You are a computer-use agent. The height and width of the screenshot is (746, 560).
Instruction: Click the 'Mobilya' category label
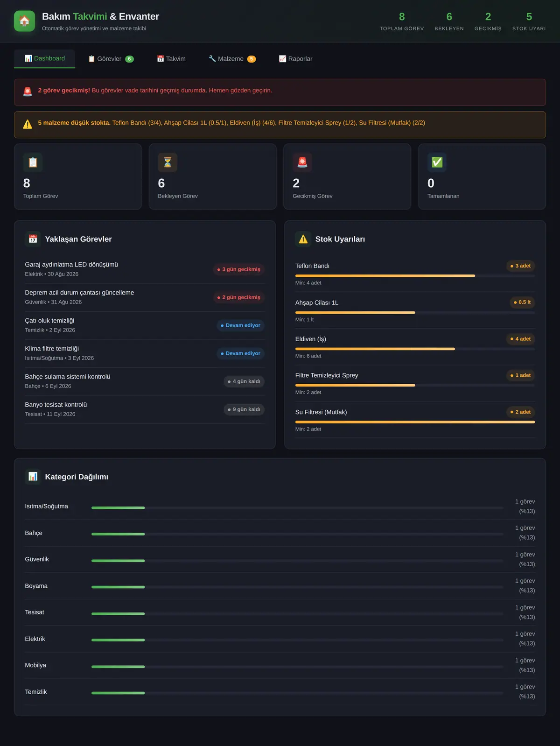pyautogui.click(x=35, y=665)
